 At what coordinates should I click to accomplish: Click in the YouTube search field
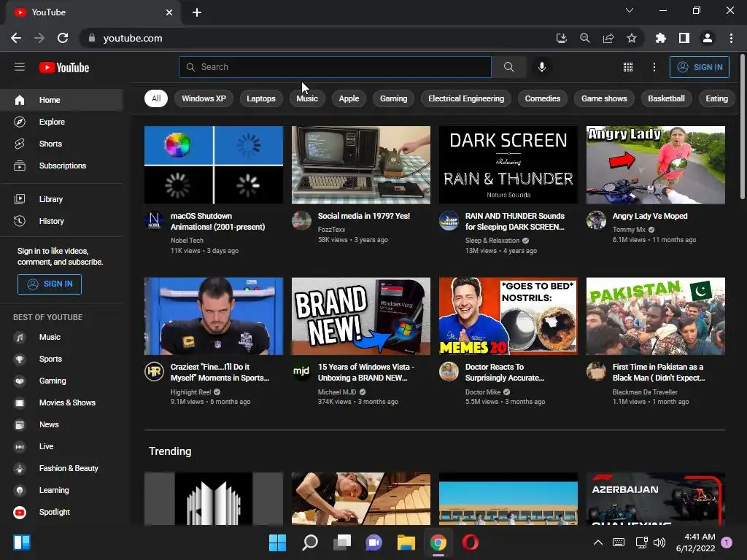(x=335, y=67)
